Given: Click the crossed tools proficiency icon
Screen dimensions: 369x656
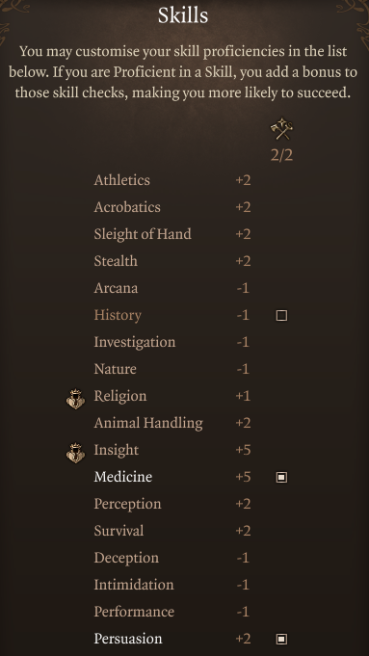Looking at the screenshot, I should tap(282, 129).
